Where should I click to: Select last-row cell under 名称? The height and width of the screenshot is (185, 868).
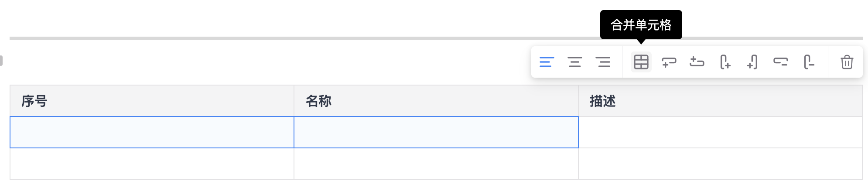coord(436,164)
